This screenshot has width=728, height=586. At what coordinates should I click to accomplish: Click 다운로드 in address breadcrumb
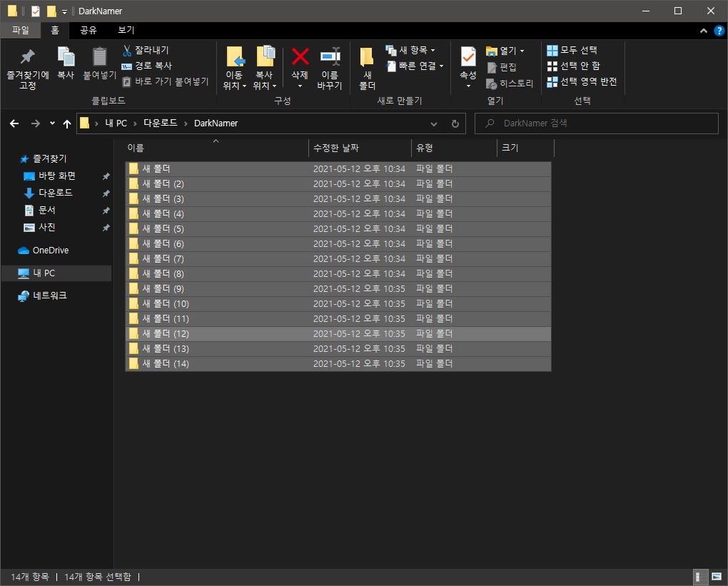click(x=160, y=123)
